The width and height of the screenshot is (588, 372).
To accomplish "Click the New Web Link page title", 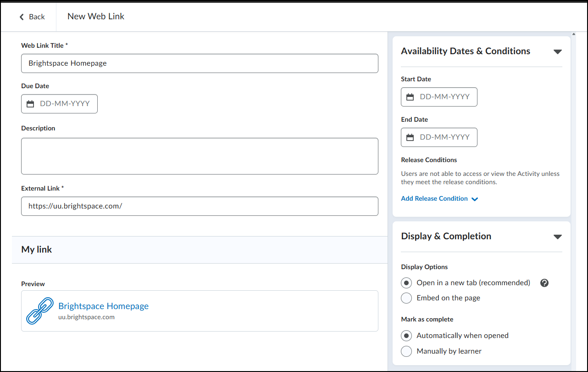I will pyautogui.click(x=96, y=17).
